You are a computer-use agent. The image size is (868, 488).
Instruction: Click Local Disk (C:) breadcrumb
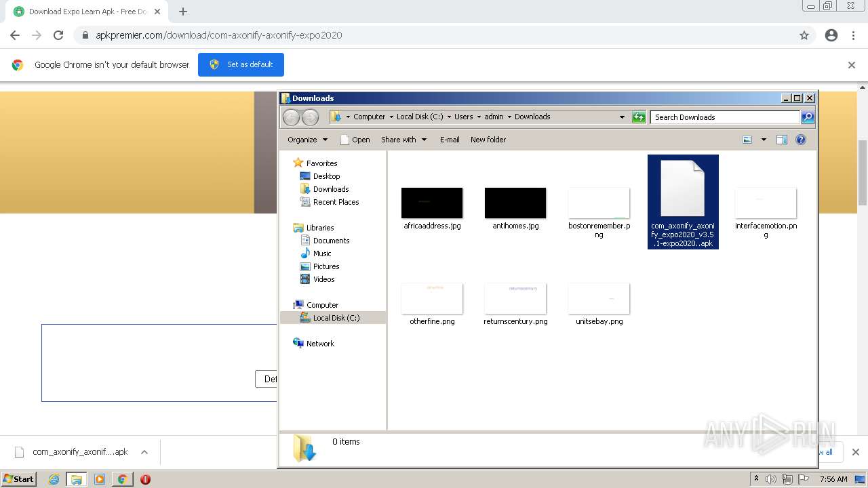coord(420,117)
